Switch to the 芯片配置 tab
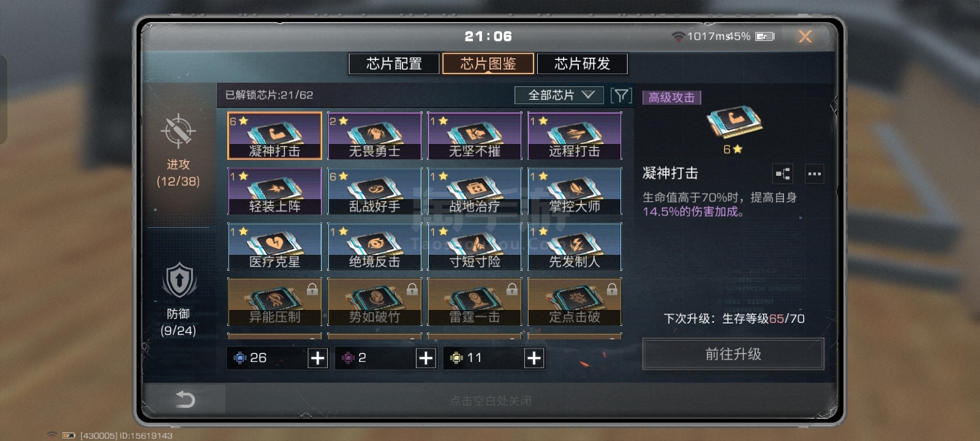980x441 pixels. (394, 64)
